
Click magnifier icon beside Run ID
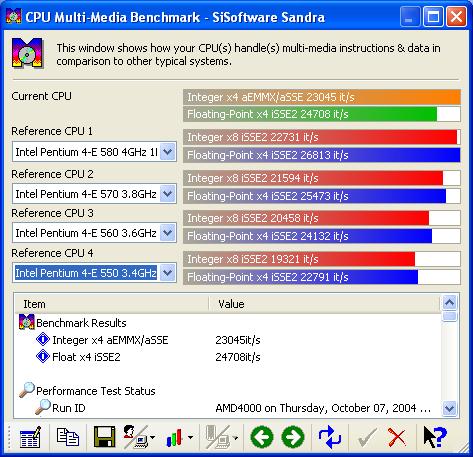pyautogui.click(x=43, y=407)
